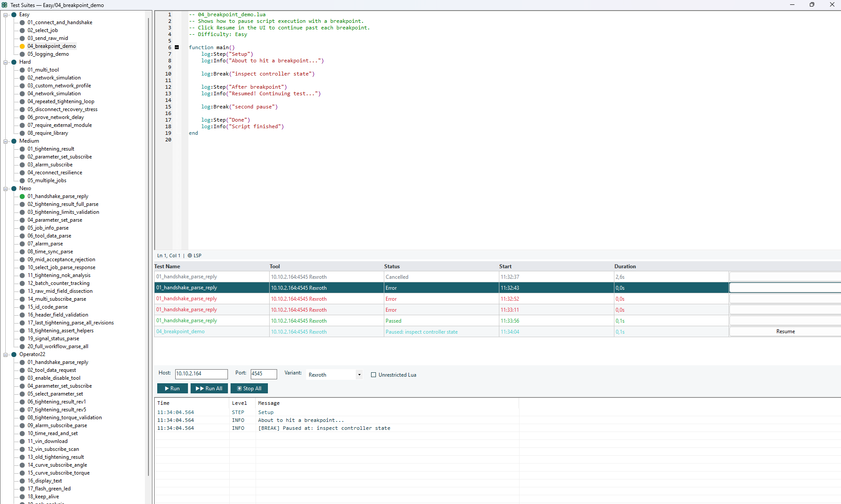Resume the paused 04_breakpoint_demo test

(785, 331)
